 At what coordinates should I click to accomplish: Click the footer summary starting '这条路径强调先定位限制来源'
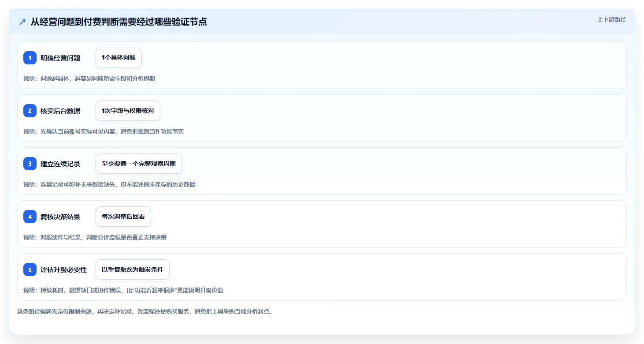(x=145, y=311)
